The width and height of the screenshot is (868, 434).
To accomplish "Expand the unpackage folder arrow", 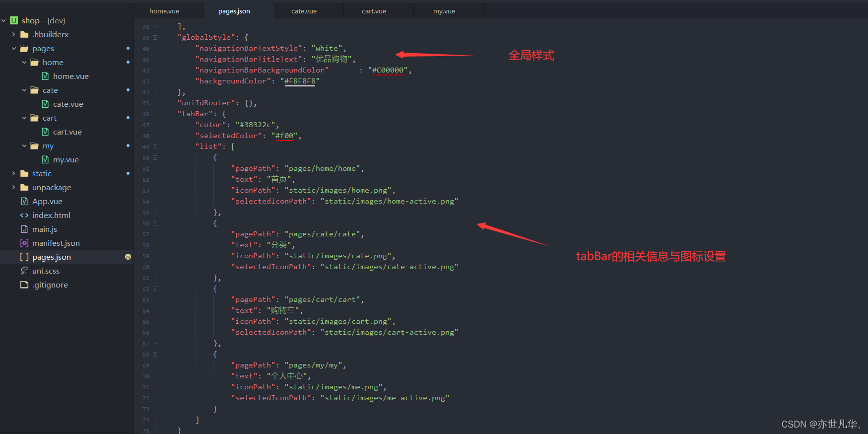I will 13,187.
